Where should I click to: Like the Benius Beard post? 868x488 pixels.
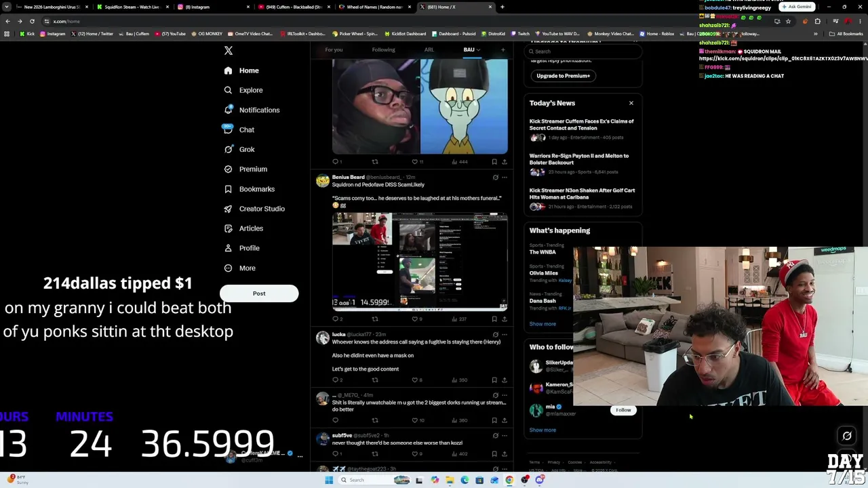click(x=415, y=319)
